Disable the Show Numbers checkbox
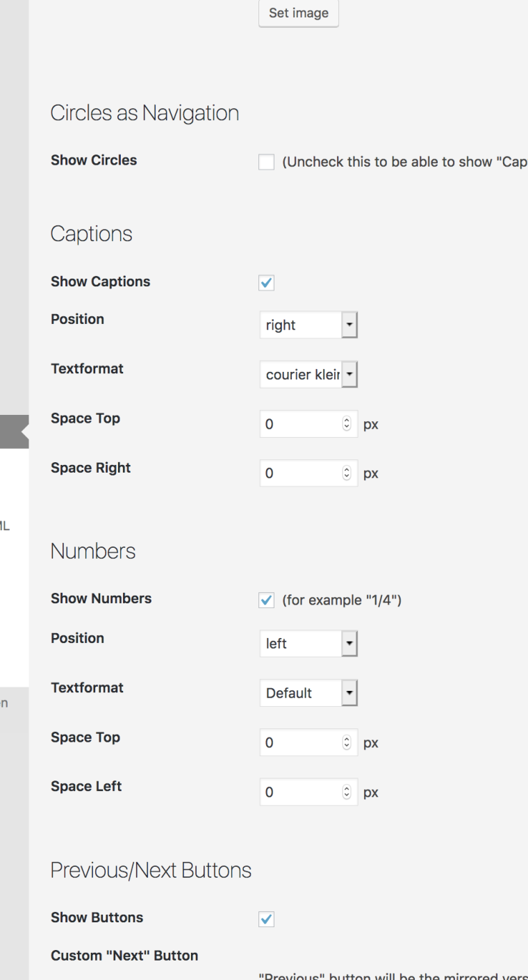 (266, 601)
